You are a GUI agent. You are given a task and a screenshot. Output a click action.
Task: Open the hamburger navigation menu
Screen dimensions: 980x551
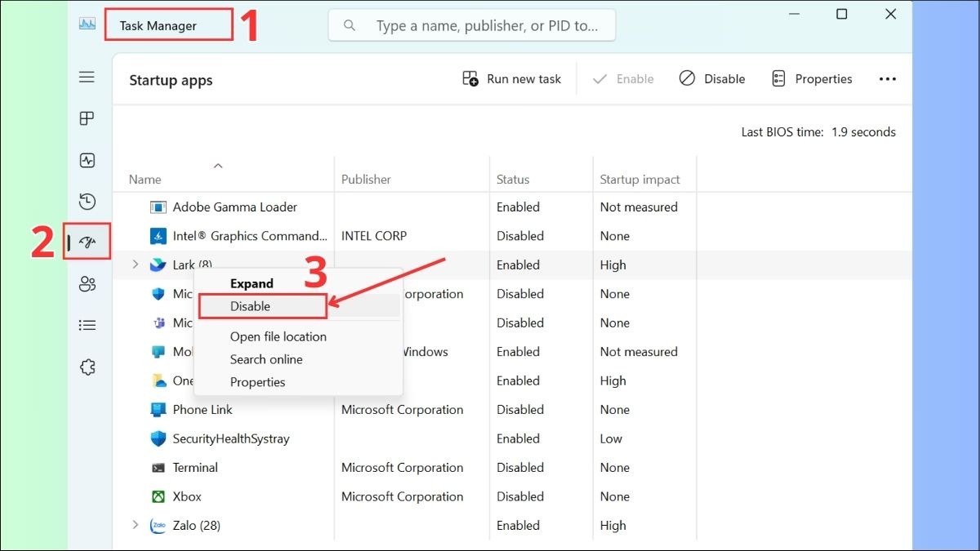pyautogui.click(x=87, y=78)
